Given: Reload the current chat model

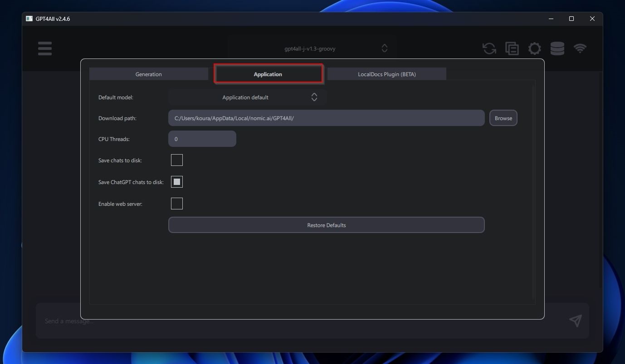Looking at the screenshot, I should click(x=489, y=49).
